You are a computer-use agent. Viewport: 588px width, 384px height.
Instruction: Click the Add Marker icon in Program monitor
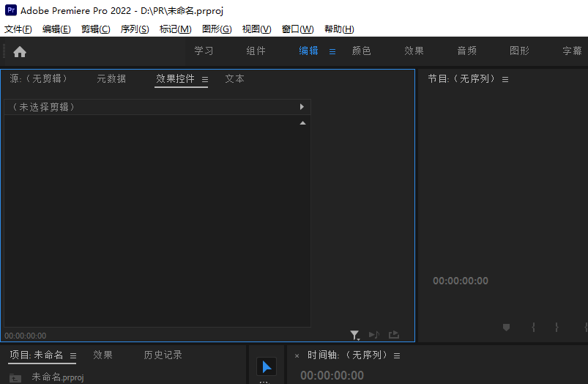click(x=506, y=328)
